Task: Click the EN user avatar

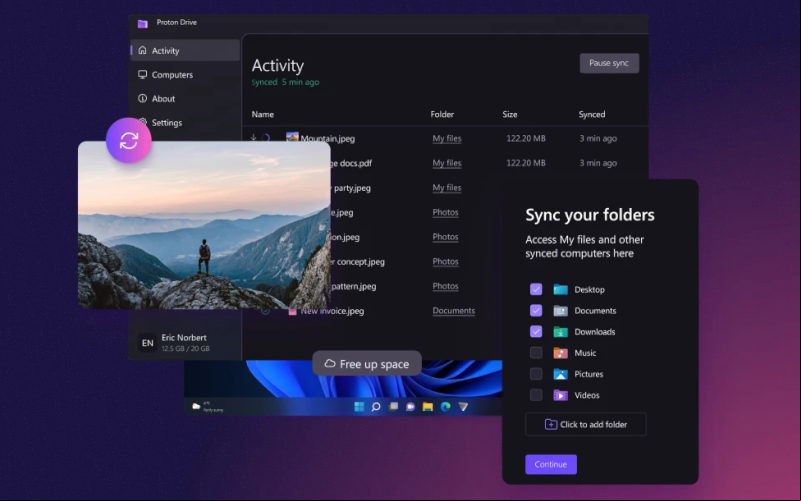Action: pyautogui.click(x=148, y=343)
